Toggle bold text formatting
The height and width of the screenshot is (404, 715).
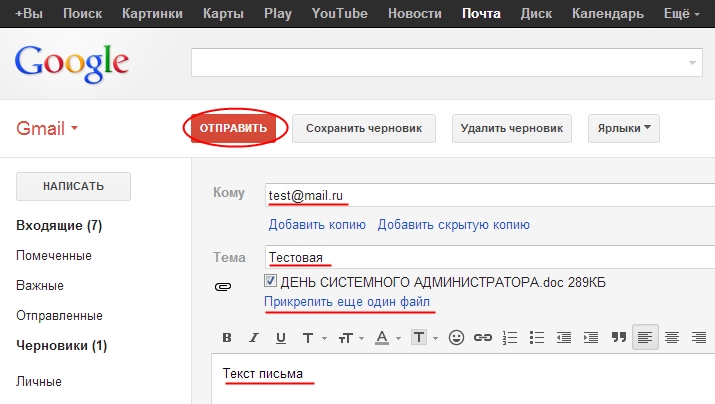227,337
